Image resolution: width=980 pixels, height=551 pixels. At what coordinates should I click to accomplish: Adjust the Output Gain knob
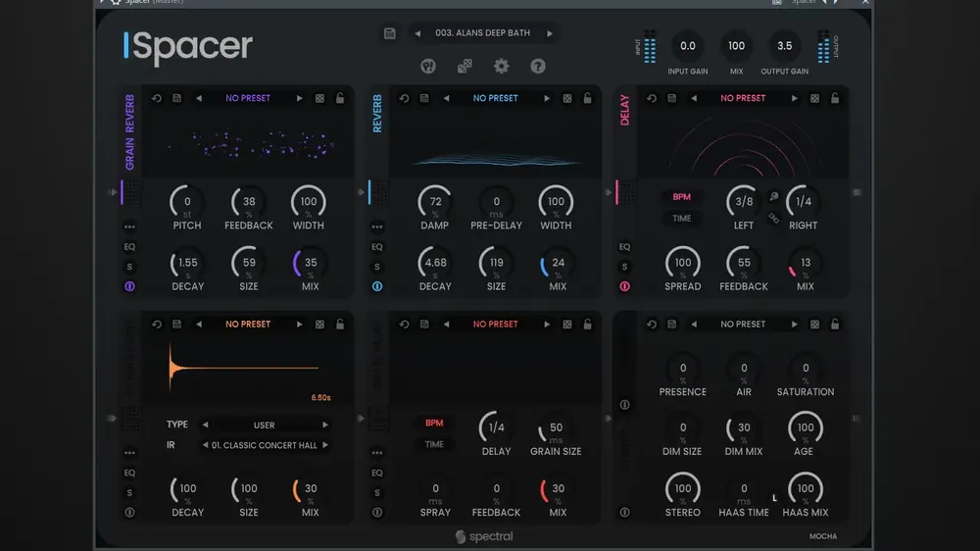[x=784, y=46]
